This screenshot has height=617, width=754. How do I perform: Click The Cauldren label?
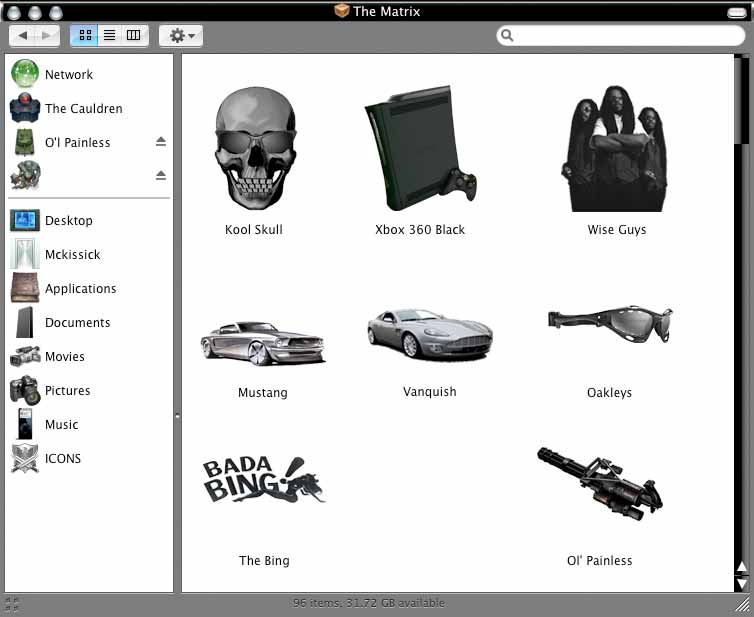[84, 109]
